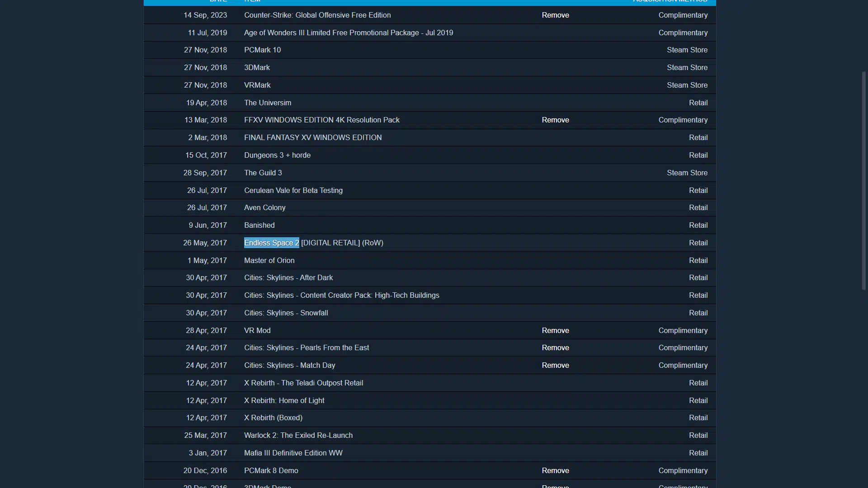Click 'Steam Store' in the PCMark 10 row
Viewport: 868px width, 488px height.
pos(687,50)
